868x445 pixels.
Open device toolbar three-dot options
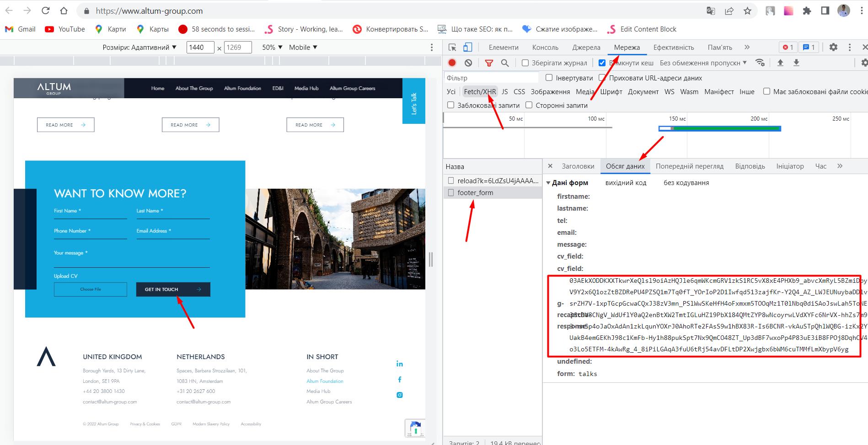tap(431, 47)
